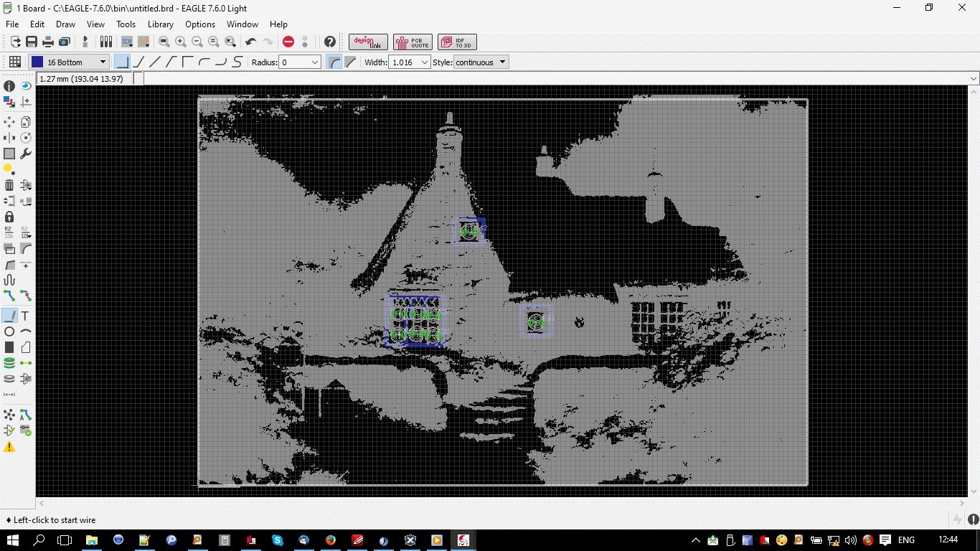The image size is (980, 551).
Task: Open the Tools menu
Action: point(126,24)
